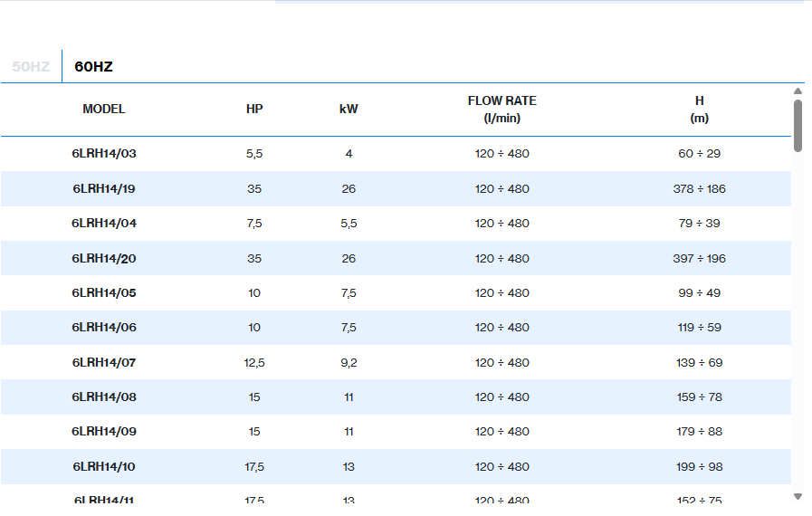This screenshot has width=812, height=516.
Task: Click the MODEL column header
Action: coord(104,110)
